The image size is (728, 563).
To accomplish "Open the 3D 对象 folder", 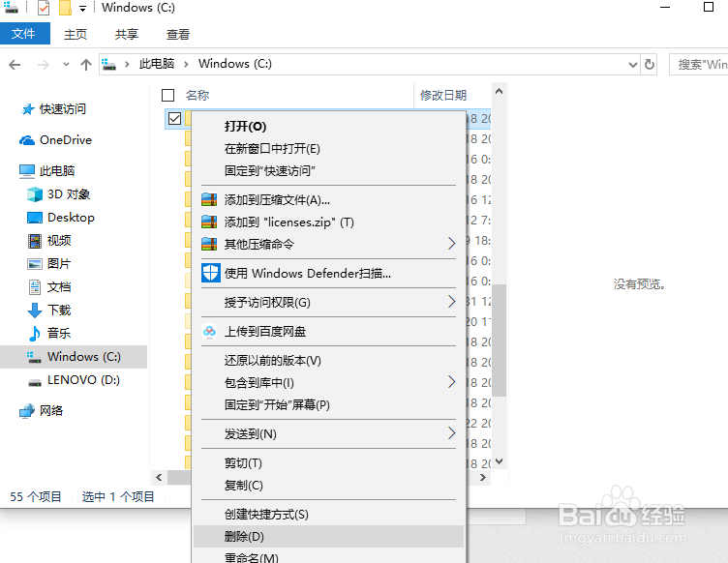I will [58, 194].
